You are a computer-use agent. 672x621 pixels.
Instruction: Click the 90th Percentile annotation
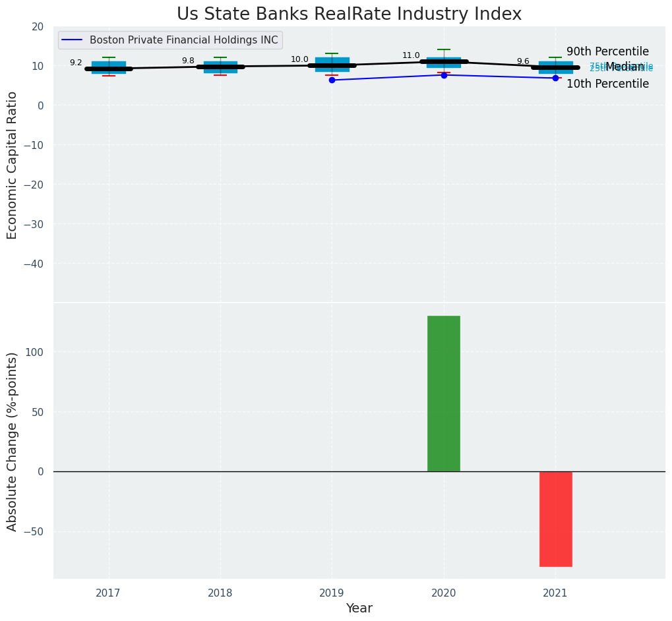point(607,51)
